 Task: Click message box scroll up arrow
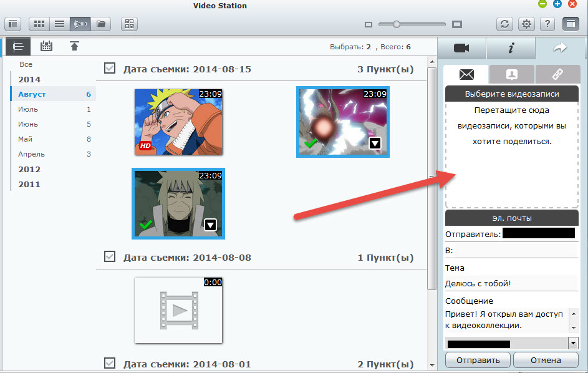[x=574, y=313]
